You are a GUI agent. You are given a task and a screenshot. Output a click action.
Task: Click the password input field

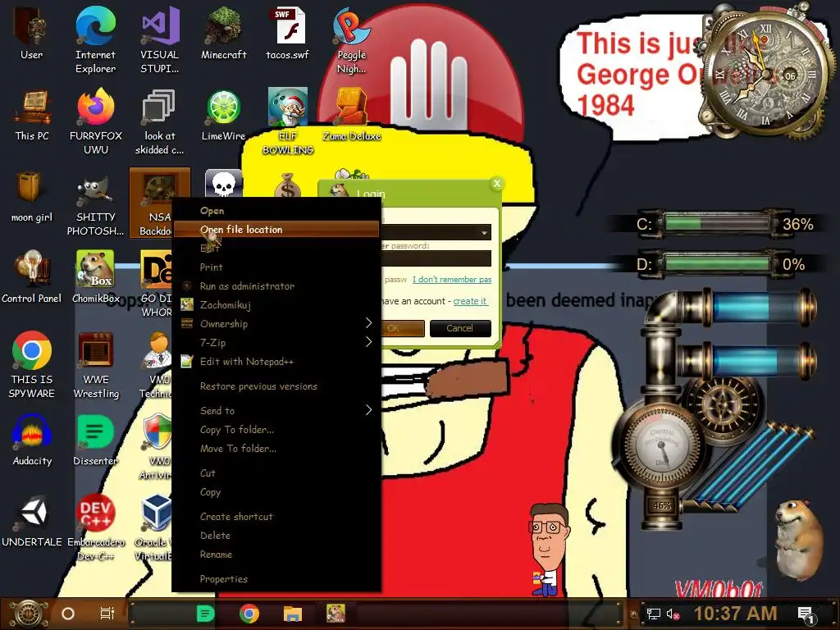coord(436,258)
